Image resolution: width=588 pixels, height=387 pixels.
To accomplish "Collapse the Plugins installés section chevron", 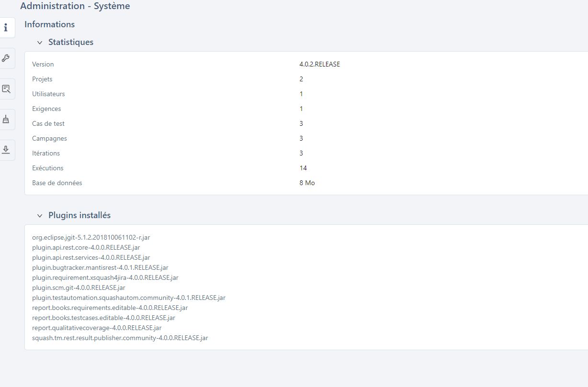I will (x=40, y=216).
